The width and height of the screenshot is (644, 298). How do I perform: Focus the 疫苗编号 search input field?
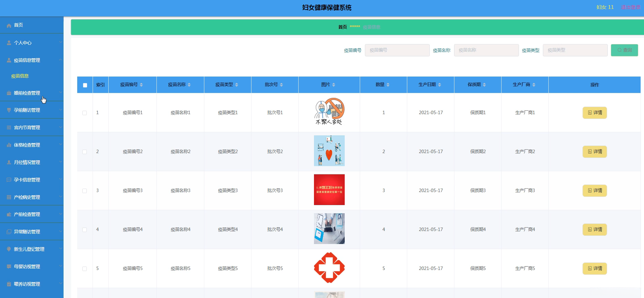point(397,50)
